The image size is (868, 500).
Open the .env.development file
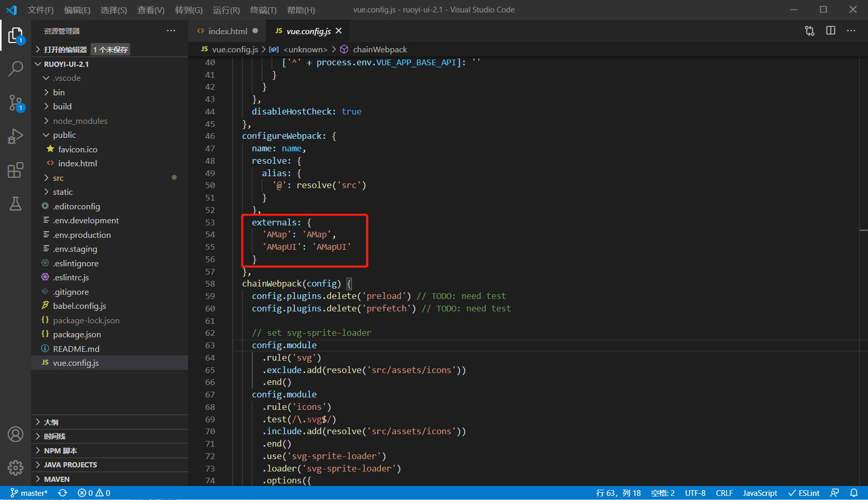[x=109, y=221]
